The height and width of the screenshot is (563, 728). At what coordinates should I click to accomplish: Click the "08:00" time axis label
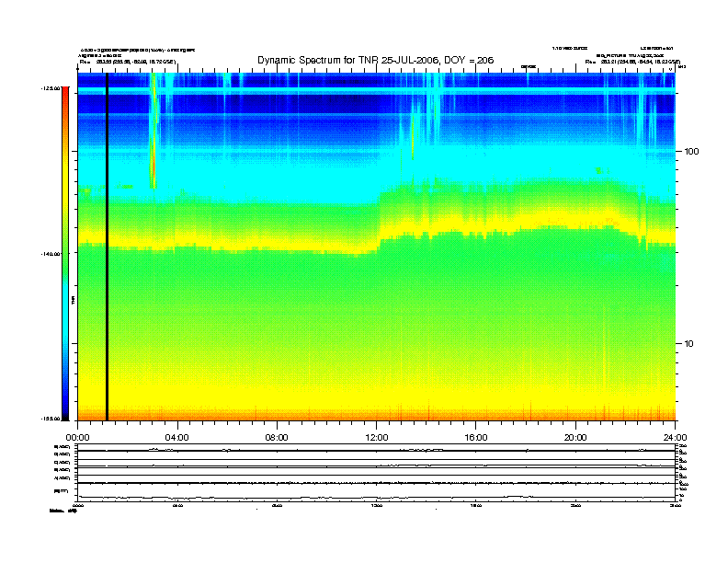(277, 438)
